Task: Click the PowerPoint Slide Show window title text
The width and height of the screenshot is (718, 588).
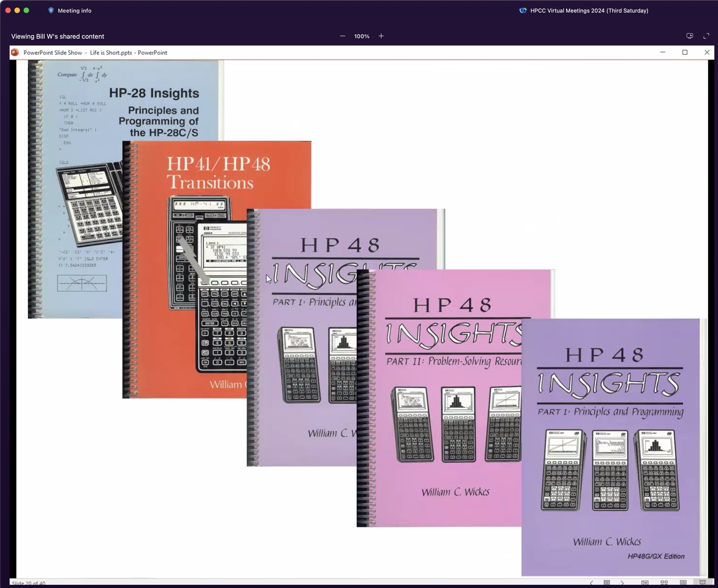Action: (x=95, y=52)
